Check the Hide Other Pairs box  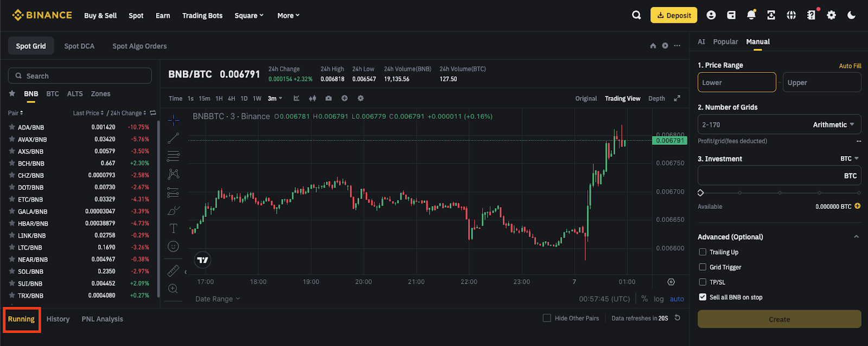(547, 318)
